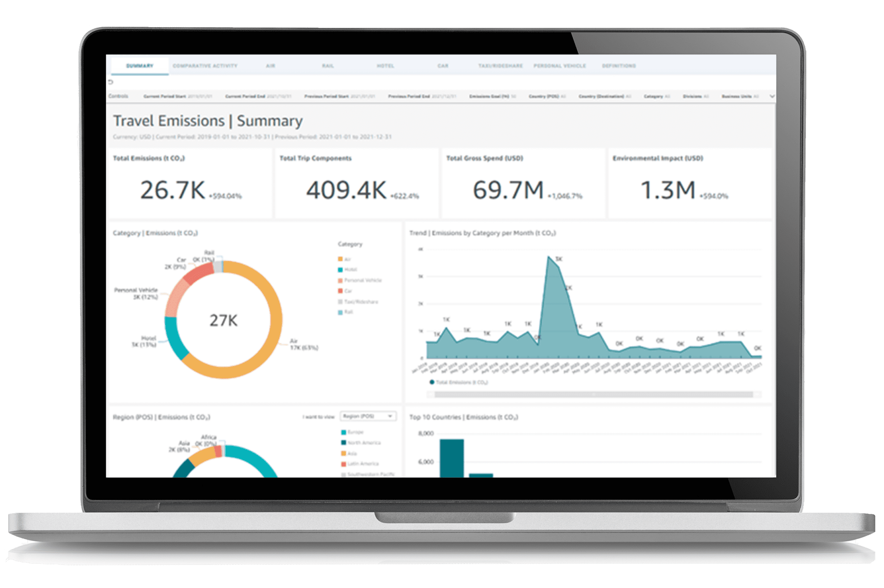Click the Latin America legend swatch
This screenshot has height=588, width=884.
click(344, 464)
